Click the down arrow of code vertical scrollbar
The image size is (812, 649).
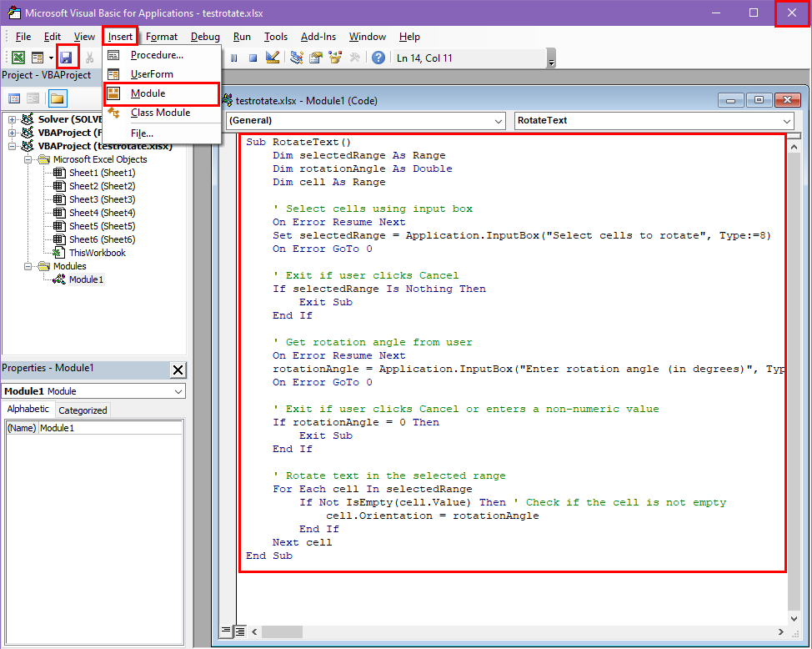(x=794, y=618)
